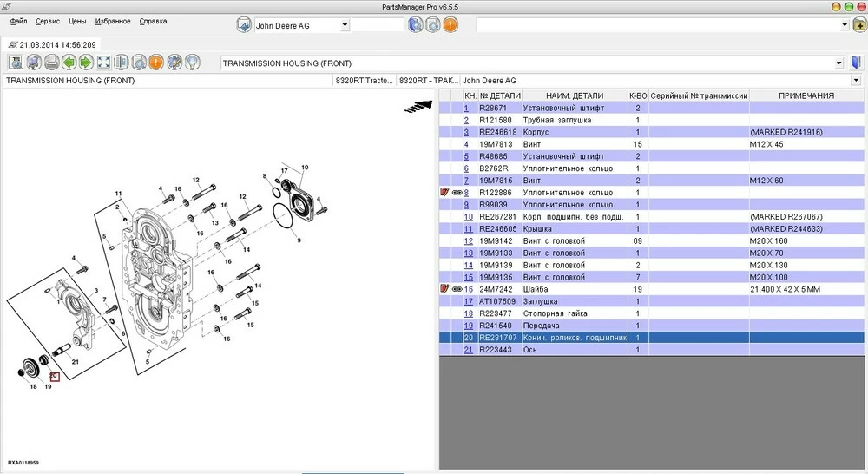This screenshot has height=474, width=868.
Task: Click the blue book icon beside section dropdown
Action: 854,63
